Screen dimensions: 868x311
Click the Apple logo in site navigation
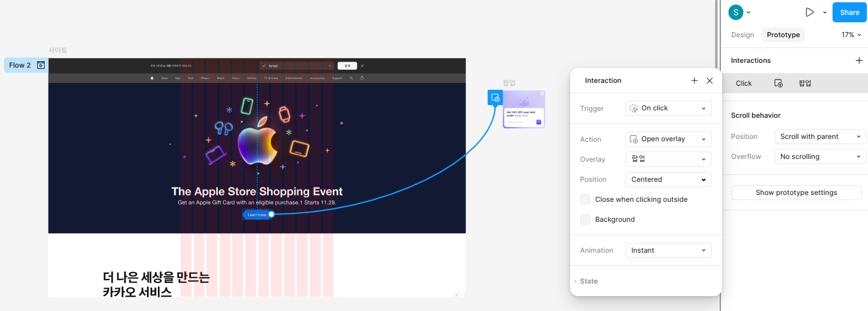tap(152, 78)
